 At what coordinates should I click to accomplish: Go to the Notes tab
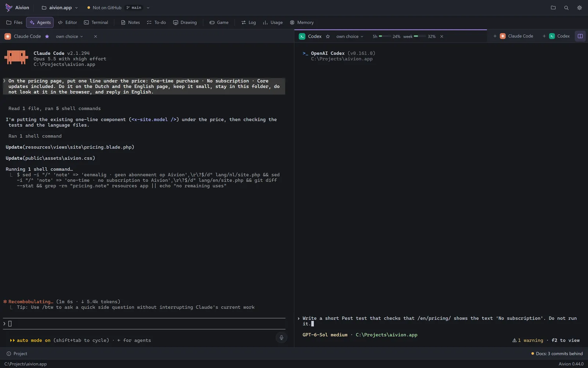pyautogui.click(x=130, y=22)
